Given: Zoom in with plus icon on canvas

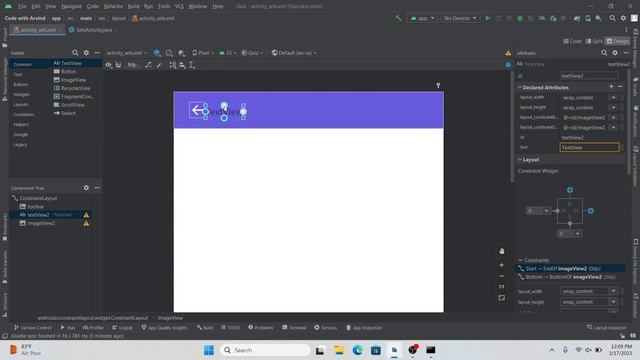Looking at the screenshot, I should (x=502, y=265).
